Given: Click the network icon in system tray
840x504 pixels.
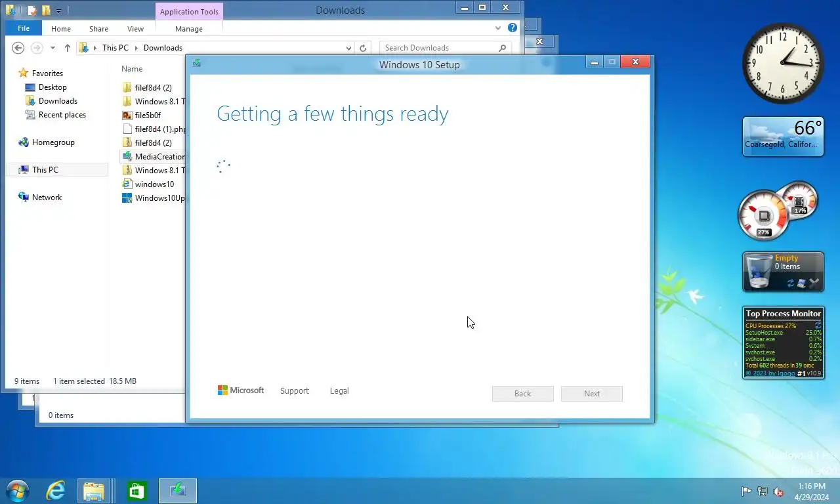Looking at the screenshot, I should [x=763, y=492].
